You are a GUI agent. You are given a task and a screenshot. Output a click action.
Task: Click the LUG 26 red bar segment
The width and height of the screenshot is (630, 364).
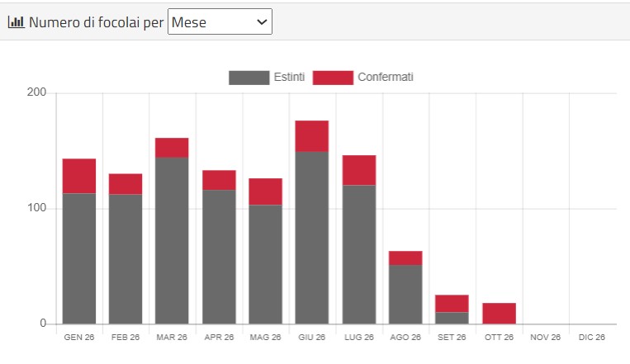[359, 170]
